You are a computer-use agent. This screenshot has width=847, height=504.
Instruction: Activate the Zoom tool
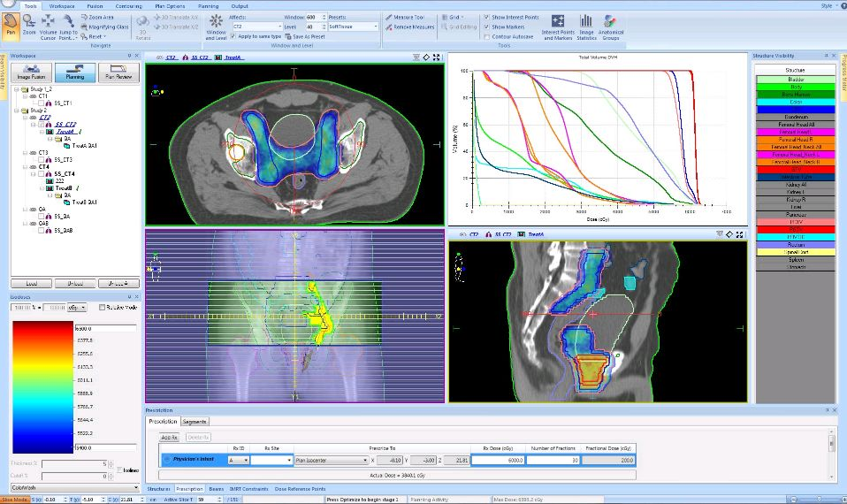[29, 27]
